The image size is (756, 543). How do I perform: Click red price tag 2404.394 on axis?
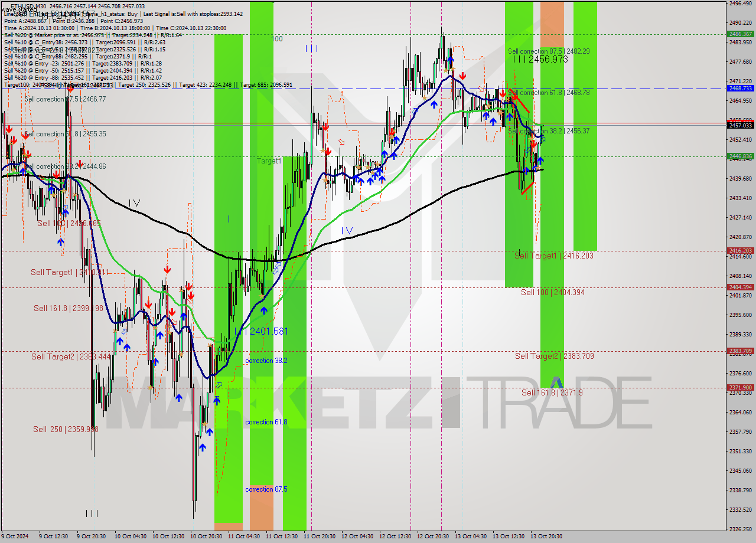tap(740, 287)
